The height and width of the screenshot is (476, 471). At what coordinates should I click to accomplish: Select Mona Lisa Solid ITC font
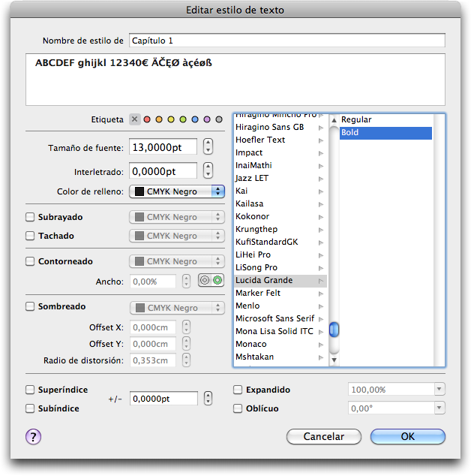point(280,331)
